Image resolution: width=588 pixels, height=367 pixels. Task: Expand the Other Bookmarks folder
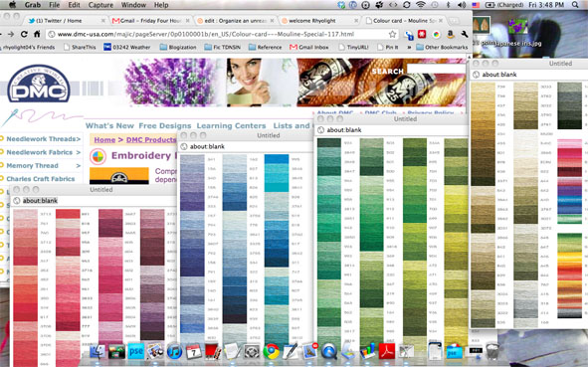pyautogui.click(x=442, y=47)
